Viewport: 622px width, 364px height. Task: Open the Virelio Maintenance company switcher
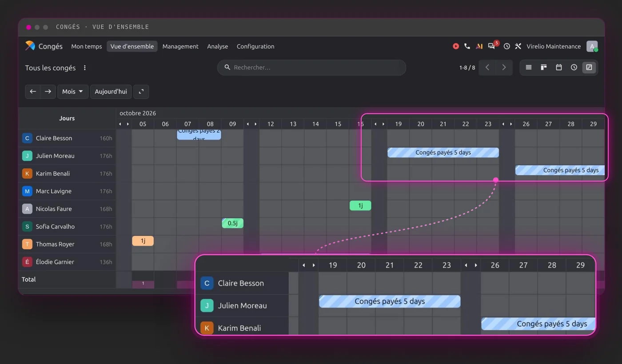click(x=554, y=46)
